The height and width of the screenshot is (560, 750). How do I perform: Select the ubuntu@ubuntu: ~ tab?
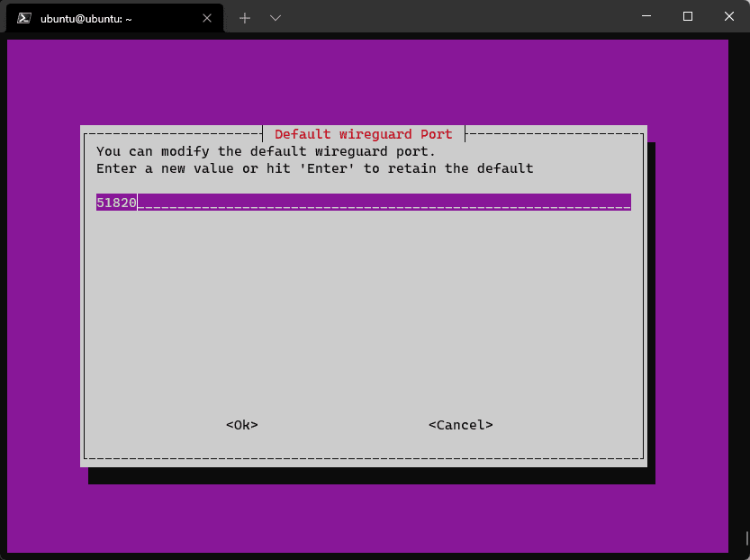pyautogui.click(x=115, y=19)
